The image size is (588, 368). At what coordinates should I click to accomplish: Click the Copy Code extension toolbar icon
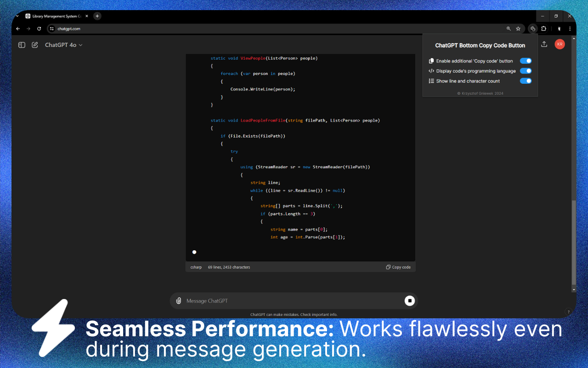pyautogui.click(x=533, y=29)
